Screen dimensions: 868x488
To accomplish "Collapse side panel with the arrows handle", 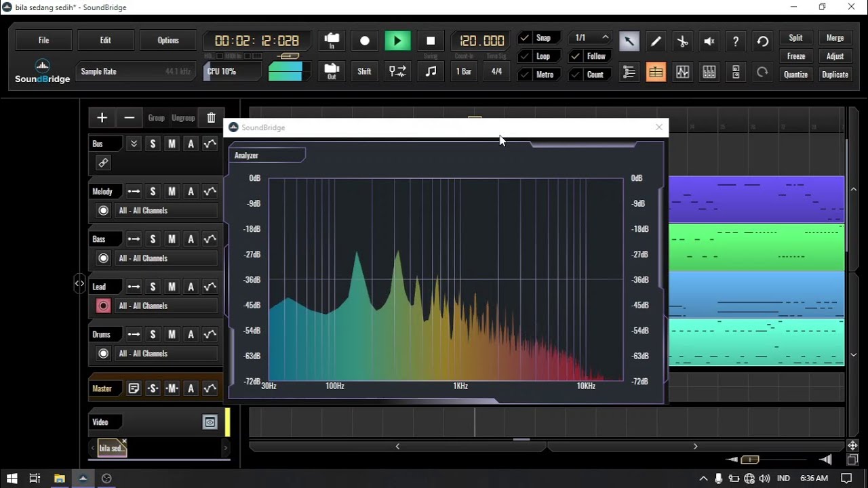I will coord(79,284).
